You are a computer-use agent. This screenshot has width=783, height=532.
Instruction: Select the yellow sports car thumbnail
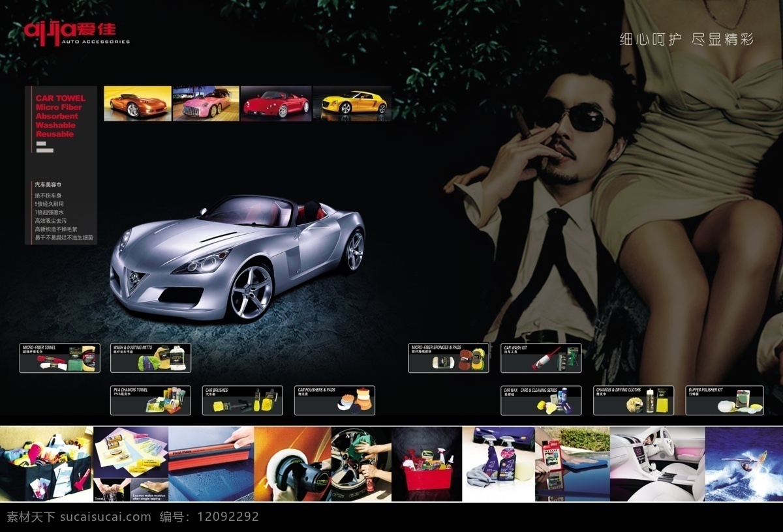click(352, 103)
